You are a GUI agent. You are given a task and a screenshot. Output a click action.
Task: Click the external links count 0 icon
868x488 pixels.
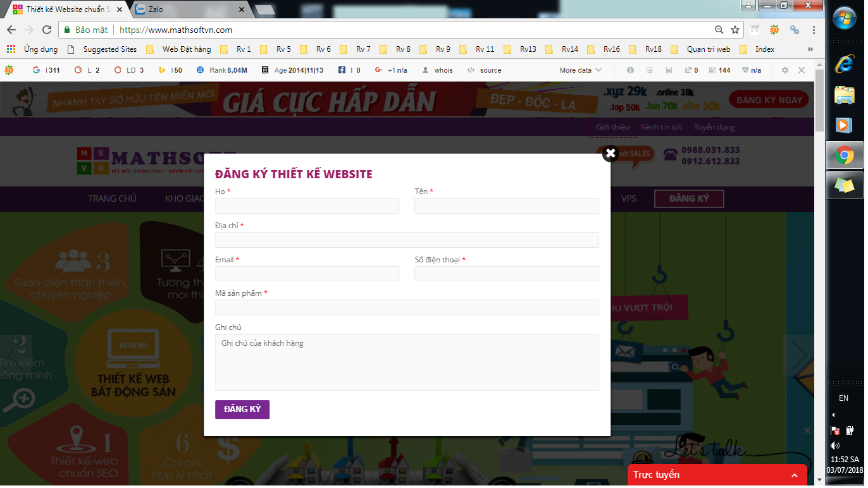coord(691,70)
